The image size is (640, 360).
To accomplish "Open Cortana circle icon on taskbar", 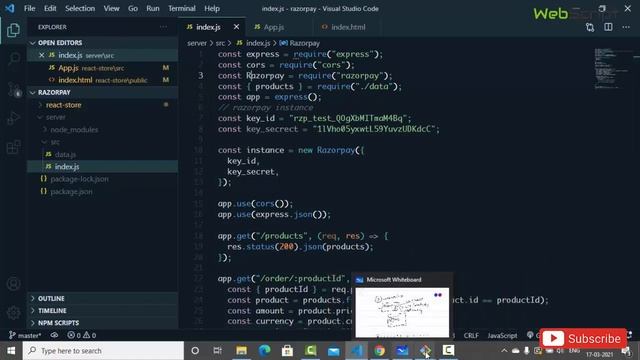I will pyautogui.click(x=195, y=351).
